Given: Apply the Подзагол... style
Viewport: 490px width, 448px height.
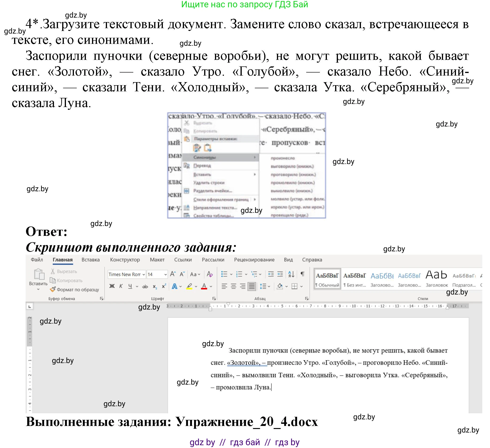Looking at the screenshot, I should pyautogui.click(x=464, y=279).
